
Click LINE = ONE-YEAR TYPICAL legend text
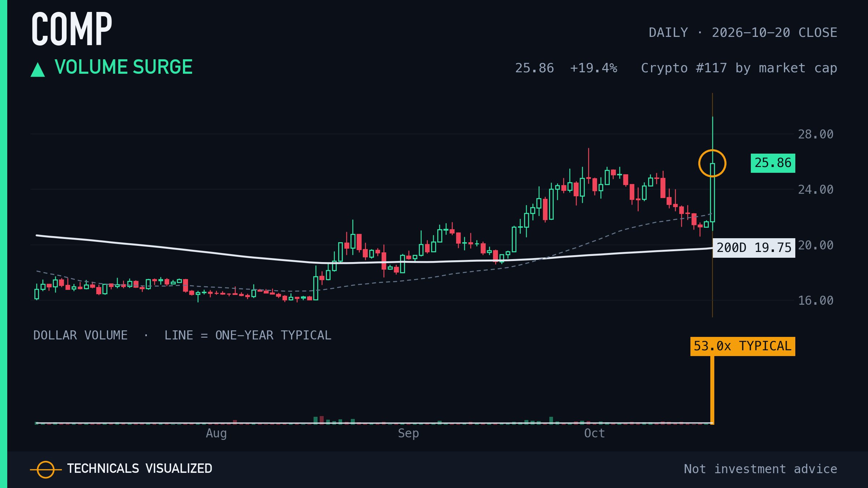[x=248, y=335]
